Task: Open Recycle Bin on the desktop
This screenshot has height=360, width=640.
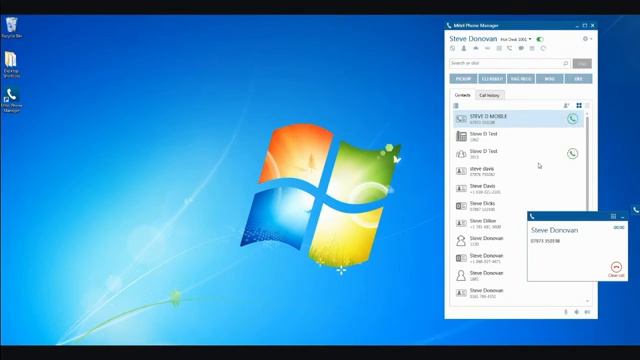Action: click(11, 27)
